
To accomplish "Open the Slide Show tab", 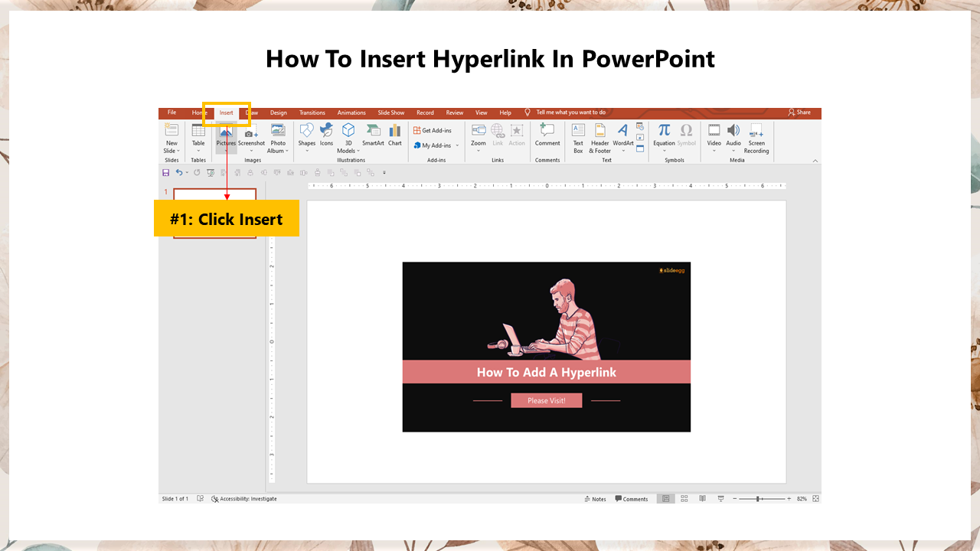I will click(391, 112).
